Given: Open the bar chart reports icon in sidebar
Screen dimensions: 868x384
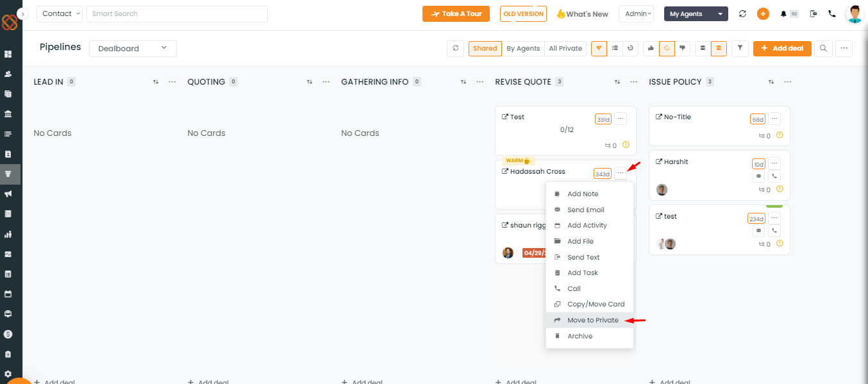Looking at the screenshot, I should (8, 234).
